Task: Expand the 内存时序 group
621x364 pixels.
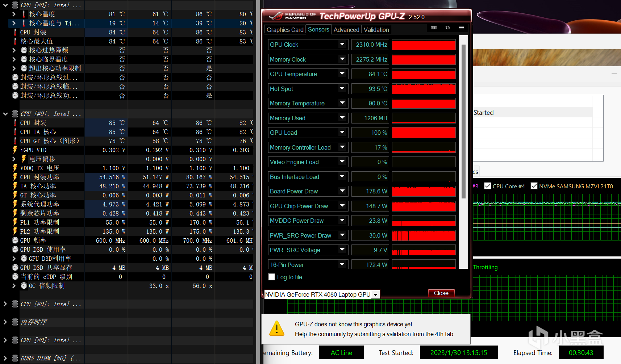Action: tap(5, 322)
